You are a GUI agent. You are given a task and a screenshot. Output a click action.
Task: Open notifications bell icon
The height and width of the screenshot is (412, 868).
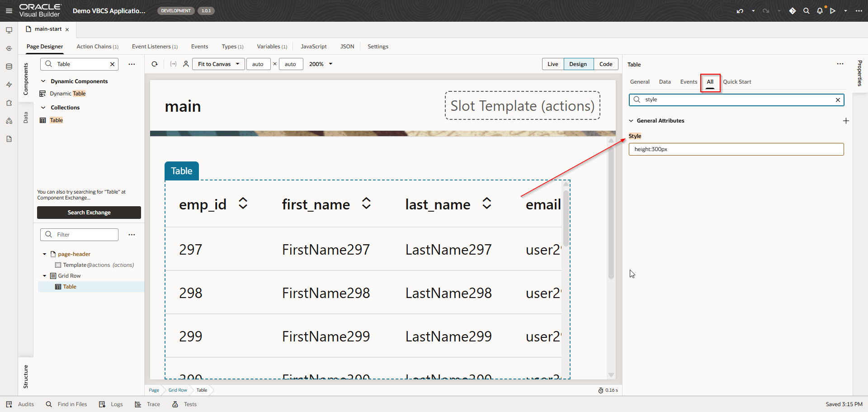820,11
